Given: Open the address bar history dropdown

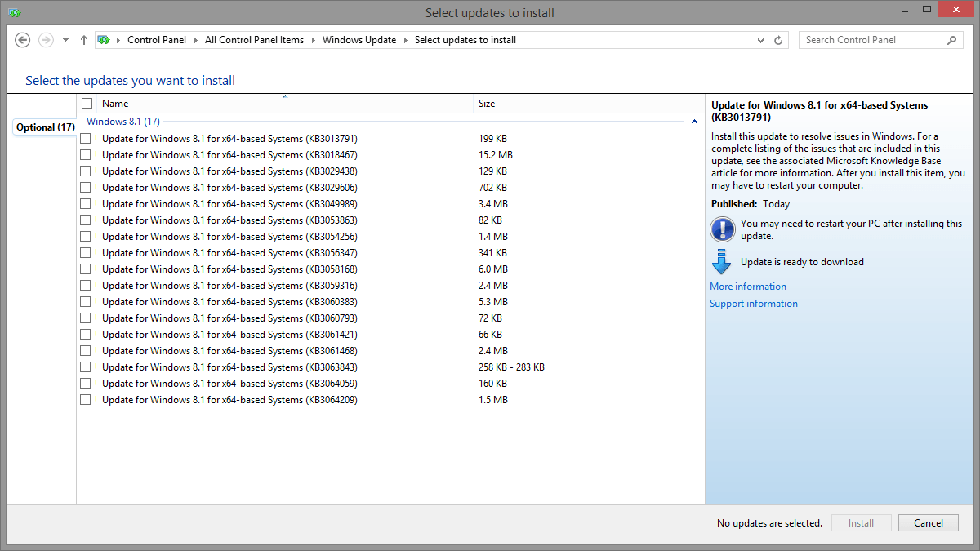Looking at the screenshot, I should coord(760,40).
